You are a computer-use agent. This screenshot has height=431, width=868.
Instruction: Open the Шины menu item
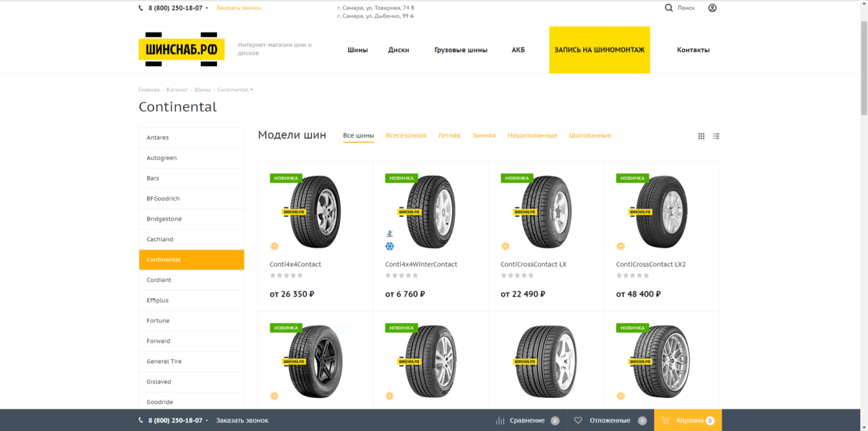(358, 50)
